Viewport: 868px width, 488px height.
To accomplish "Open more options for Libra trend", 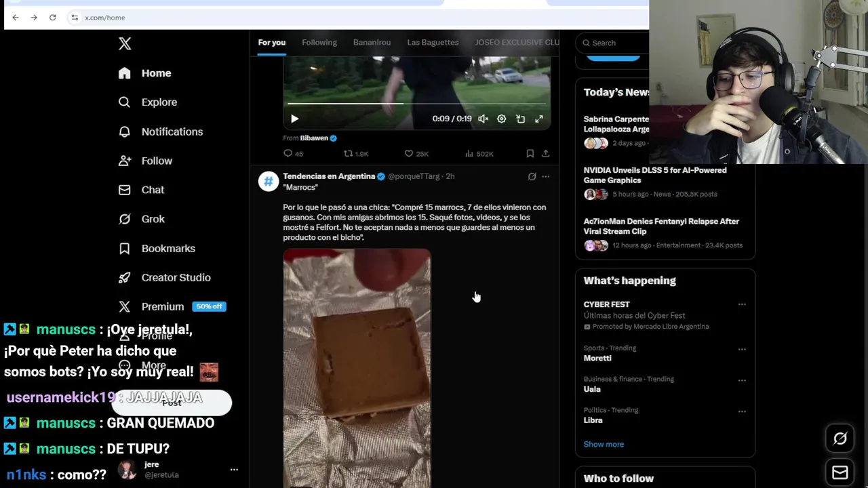I will pos(742,411).
